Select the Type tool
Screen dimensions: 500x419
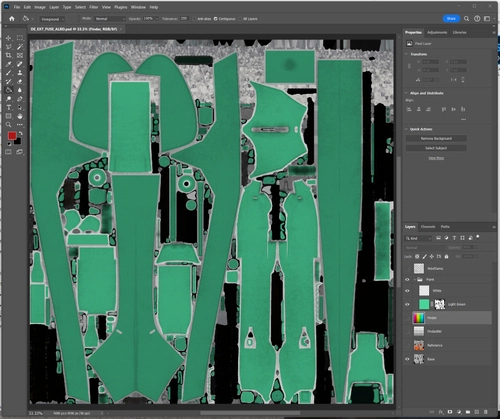[9, 107]
